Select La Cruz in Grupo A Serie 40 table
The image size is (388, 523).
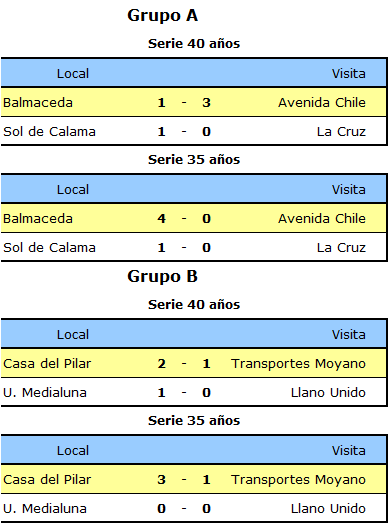pyautogui.click(x=341, y=131)
